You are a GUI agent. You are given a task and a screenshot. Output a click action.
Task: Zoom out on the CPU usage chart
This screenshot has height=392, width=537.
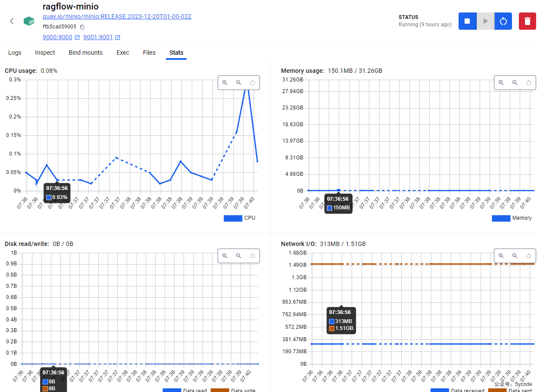[239, 83]
